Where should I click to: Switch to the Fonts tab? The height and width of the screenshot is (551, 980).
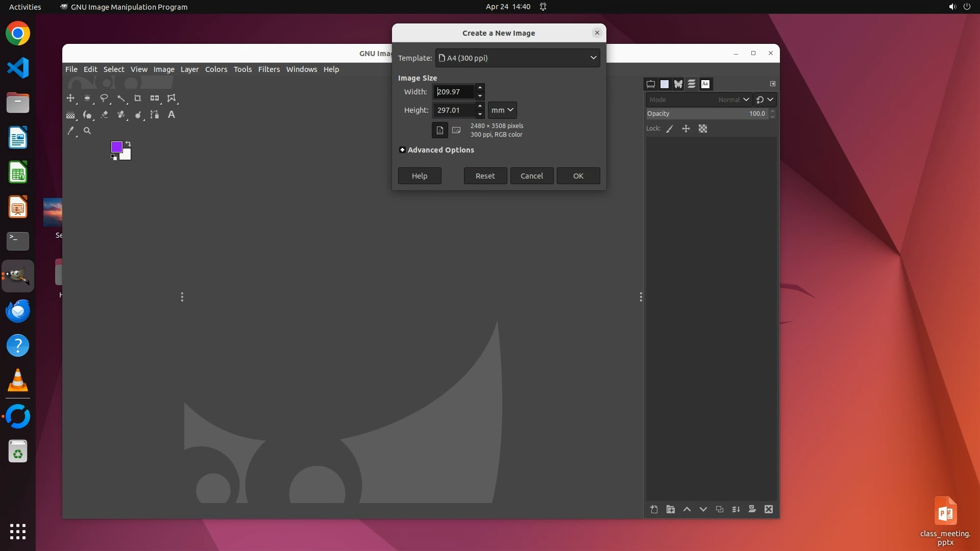pyautogui.click(x=705, y=84)
